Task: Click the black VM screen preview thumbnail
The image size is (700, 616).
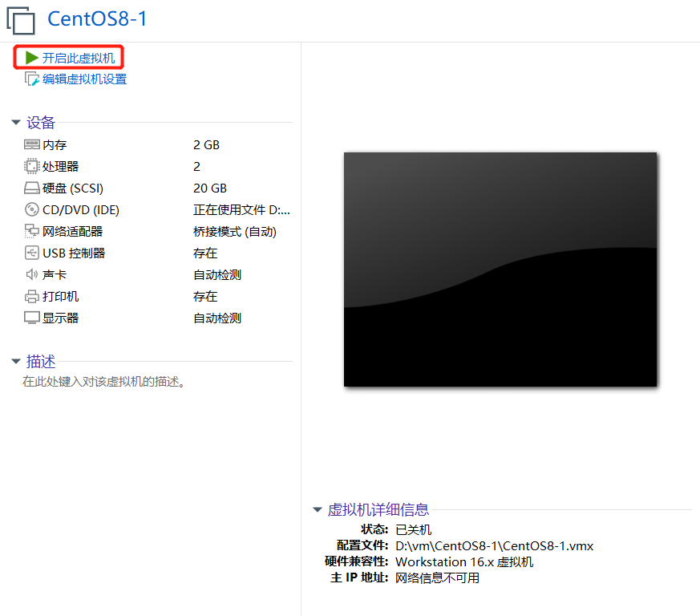Action: pyautogui.click(x=500, y=269)
